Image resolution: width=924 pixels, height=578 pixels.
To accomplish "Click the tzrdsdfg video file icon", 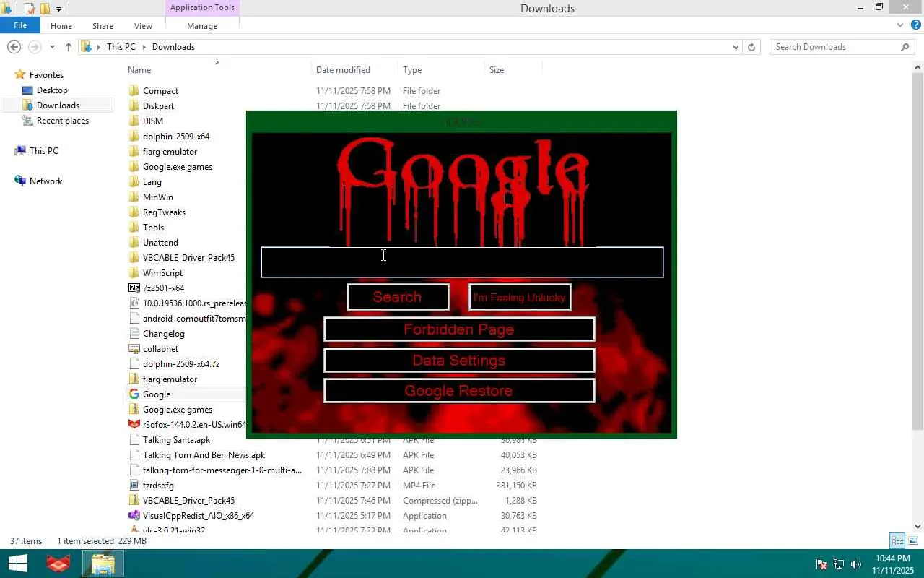I will coord(134,486).
